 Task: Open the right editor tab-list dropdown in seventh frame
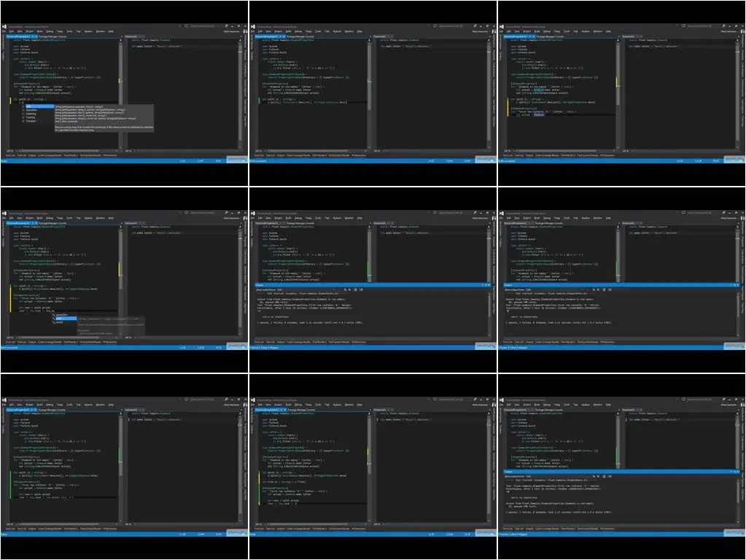241,410
